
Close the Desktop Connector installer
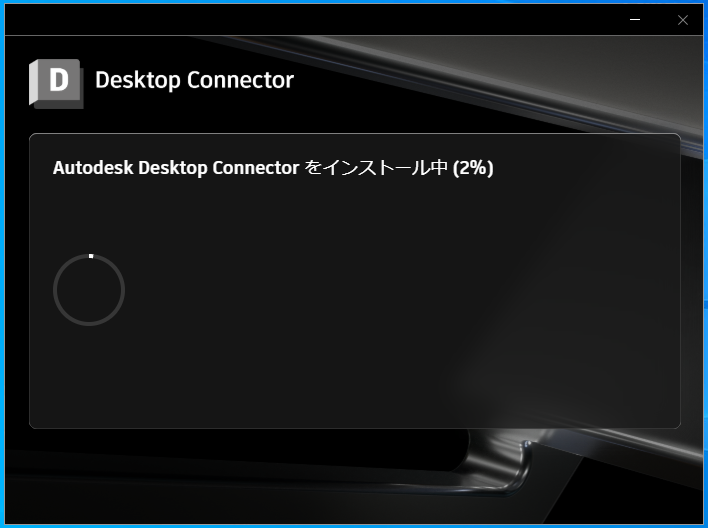click(683, 20)
